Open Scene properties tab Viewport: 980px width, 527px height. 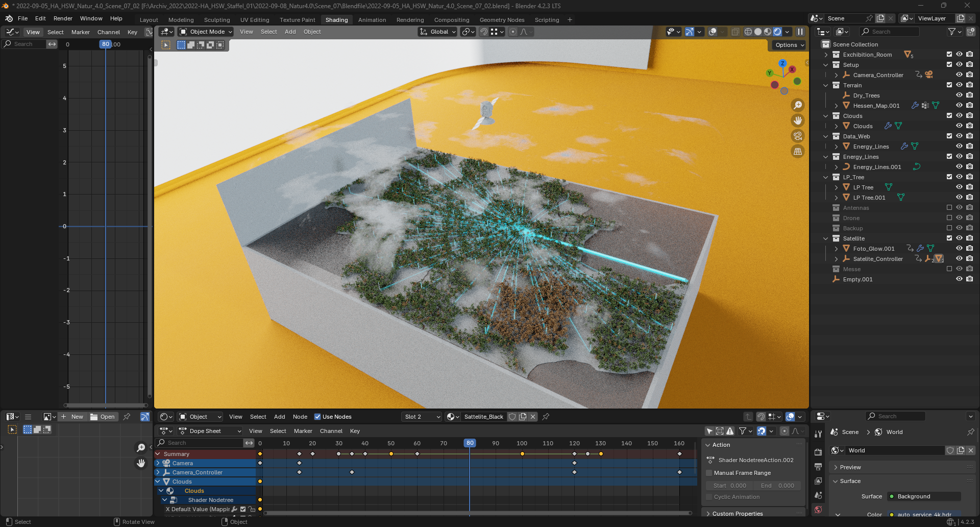point(818,495)
